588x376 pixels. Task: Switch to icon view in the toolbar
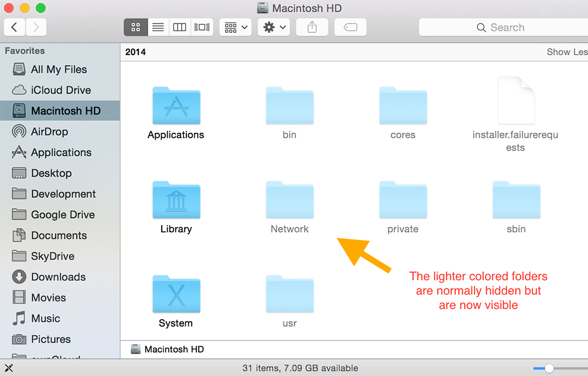(135, 27)
